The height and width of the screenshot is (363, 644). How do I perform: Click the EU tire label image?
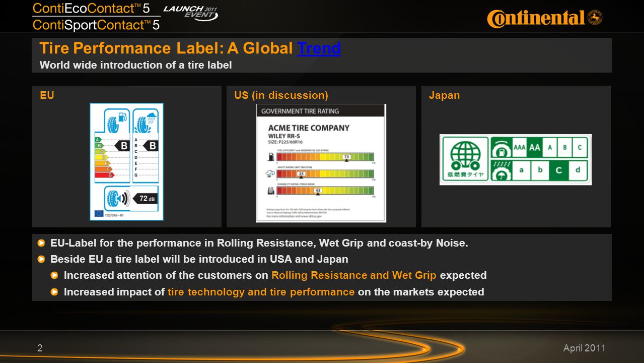point(126,161)
